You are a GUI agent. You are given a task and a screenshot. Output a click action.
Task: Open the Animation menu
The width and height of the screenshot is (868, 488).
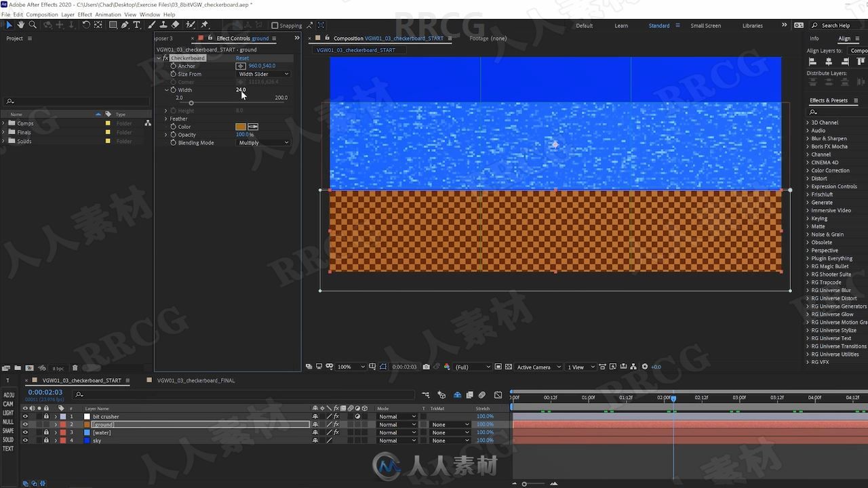pyautogui.click(x=108, y=14)
